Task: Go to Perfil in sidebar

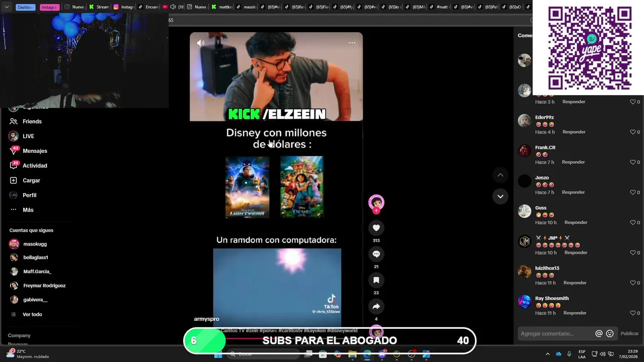Action: click(23, 195)
